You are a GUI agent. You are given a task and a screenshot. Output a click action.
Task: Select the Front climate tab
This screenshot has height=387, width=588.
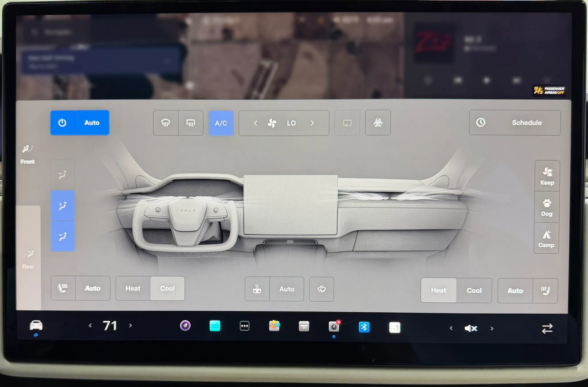point(28,154)
